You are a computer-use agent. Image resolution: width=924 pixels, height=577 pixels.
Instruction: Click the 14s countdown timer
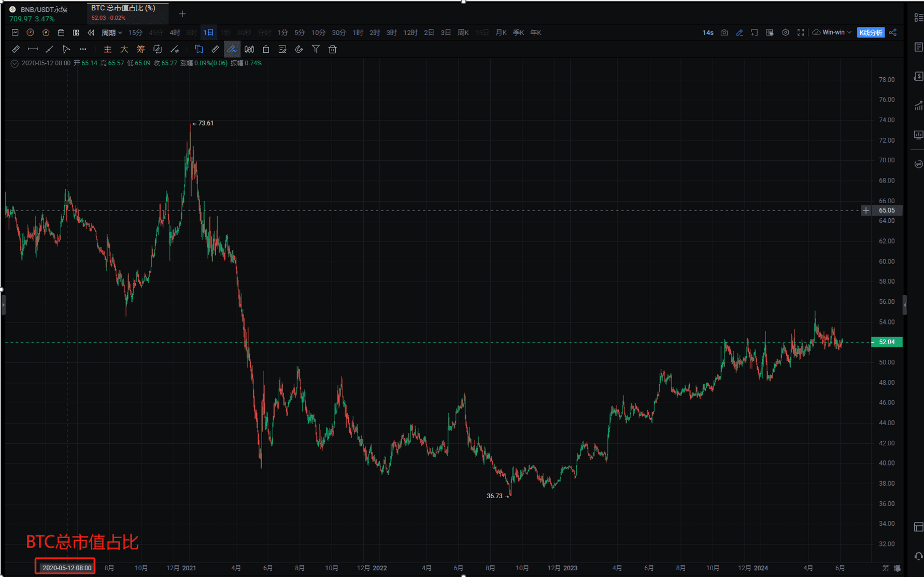click(708, 33)
